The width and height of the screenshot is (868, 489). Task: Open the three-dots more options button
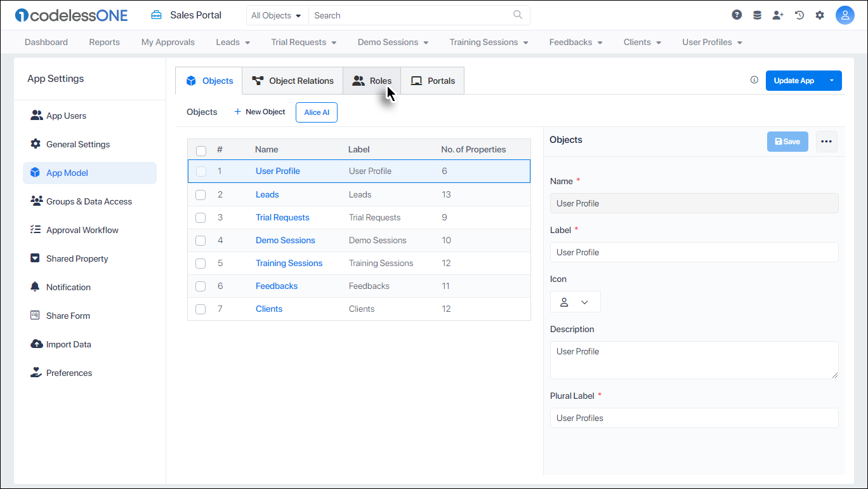[x=826, y=142]
